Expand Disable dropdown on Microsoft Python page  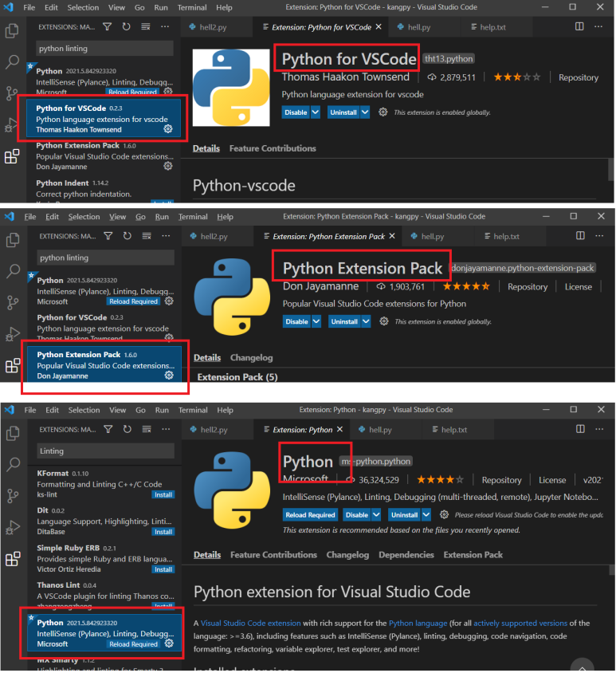[376, 514]
